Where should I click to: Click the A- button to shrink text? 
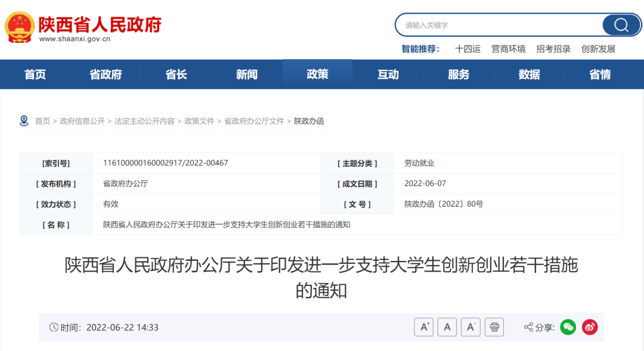pos(470,327)
